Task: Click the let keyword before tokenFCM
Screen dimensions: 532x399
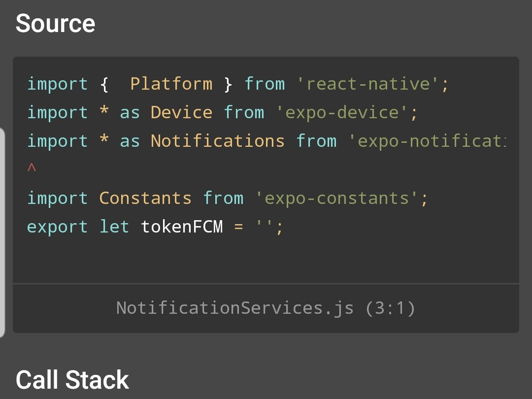Action: click(114, 227)
